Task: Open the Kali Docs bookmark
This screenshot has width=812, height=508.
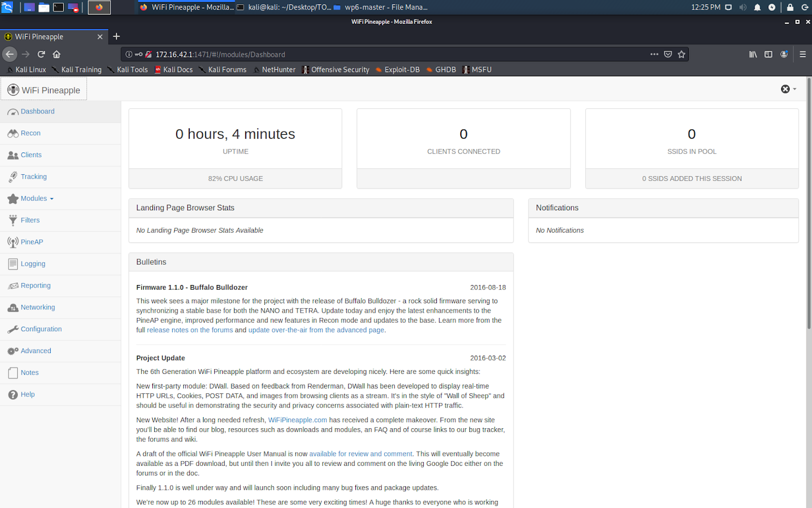Action: 174,70
